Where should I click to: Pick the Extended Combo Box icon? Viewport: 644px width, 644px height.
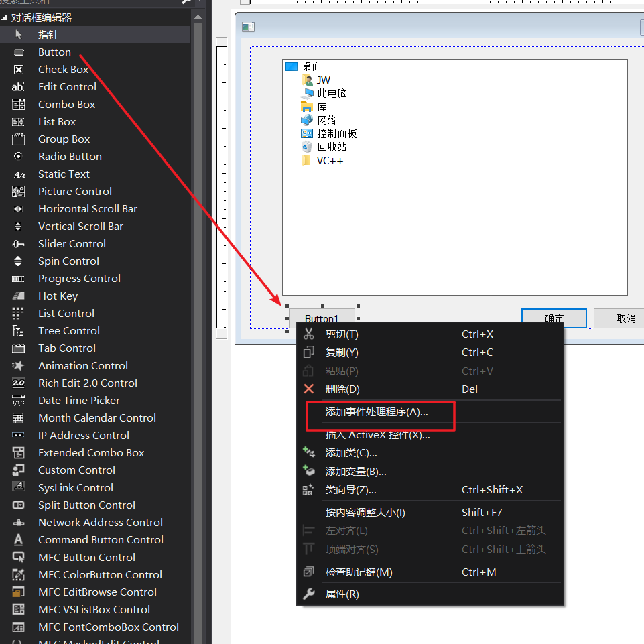point(19,452)
